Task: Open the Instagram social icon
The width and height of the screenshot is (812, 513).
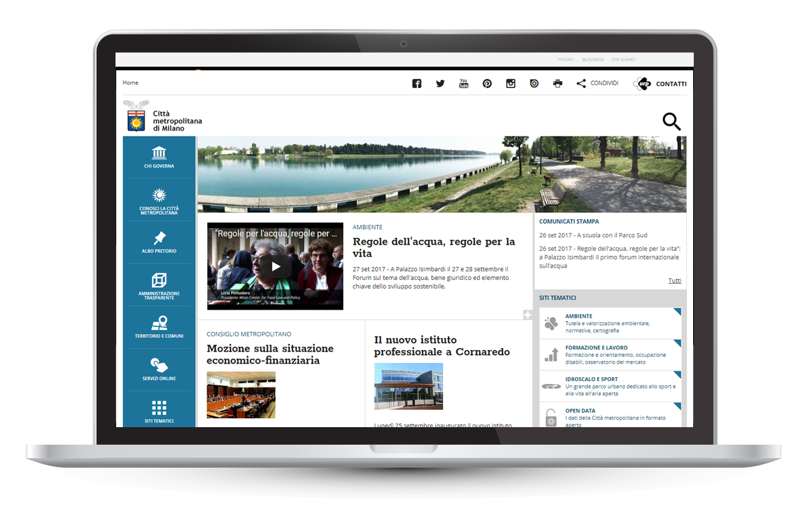Action: tap(511, 84)
